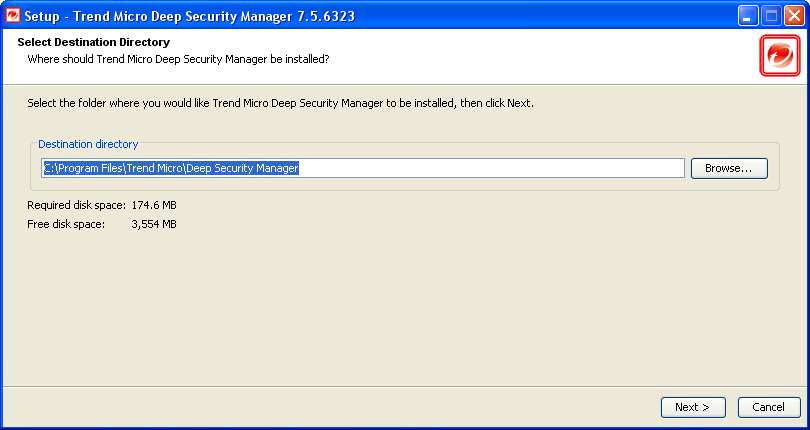Click the Trend Micro icon in title bar
The width and height of the screenshot is (810, 430).
pos(14,16)
